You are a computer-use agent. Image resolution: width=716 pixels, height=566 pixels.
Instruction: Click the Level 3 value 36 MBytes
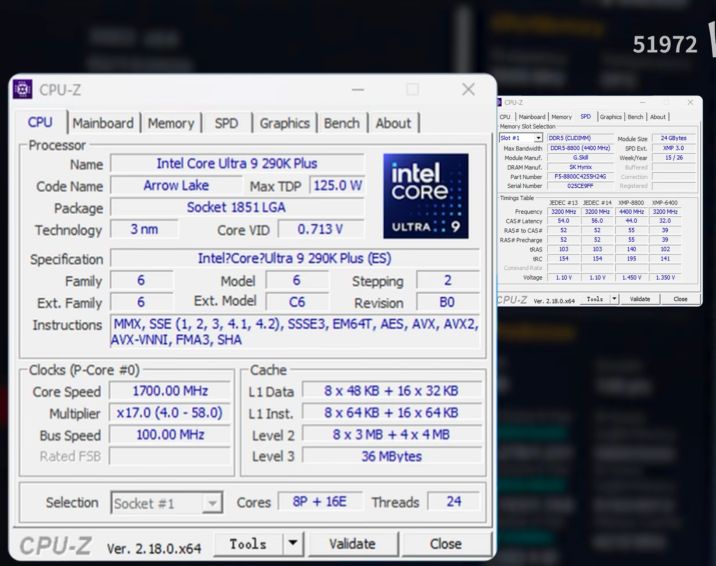[391, 456]
